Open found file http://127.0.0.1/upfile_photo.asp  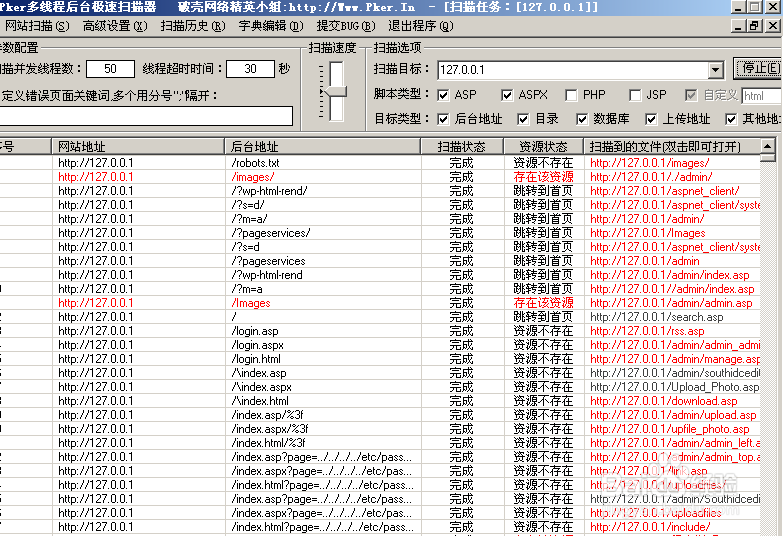670,429
